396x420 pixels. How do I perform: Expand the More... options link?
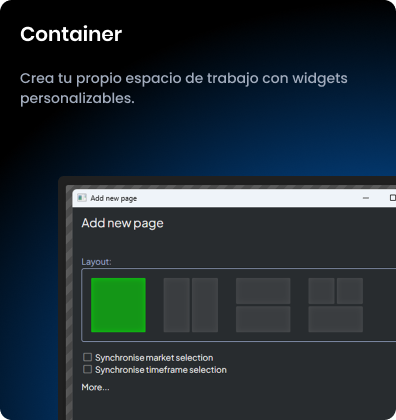click(95, 387)
